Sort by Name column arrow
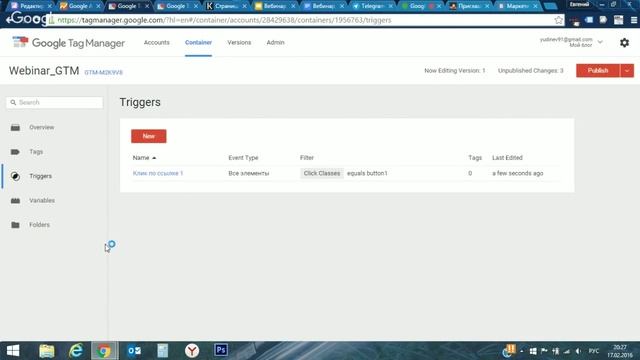 [154, 158]
